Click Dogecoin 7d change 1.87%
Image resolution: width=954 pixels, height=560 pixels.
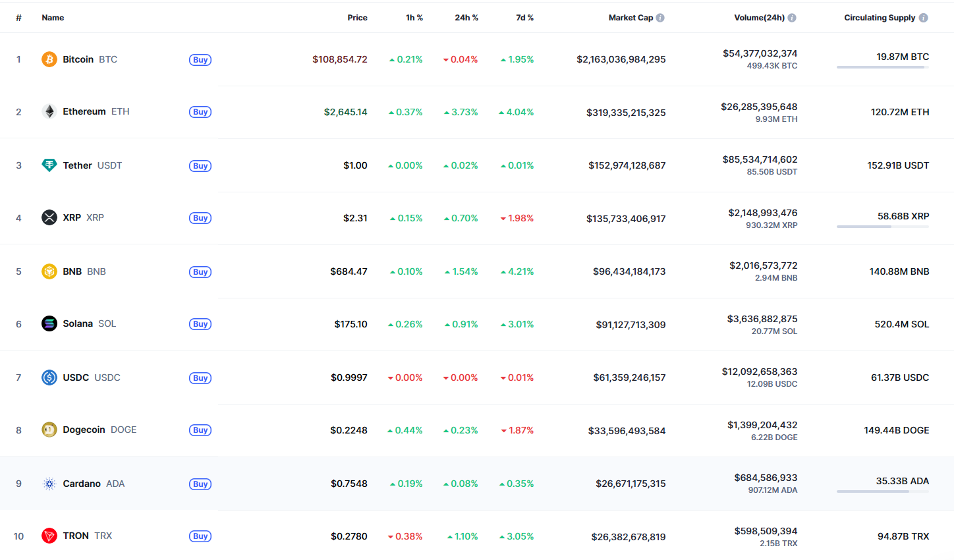517,430
